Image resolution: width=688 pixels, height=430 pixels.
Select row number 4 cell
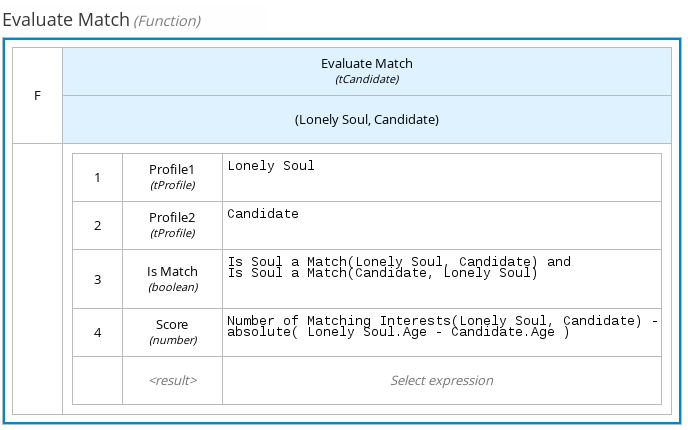(x=97, y=332)
